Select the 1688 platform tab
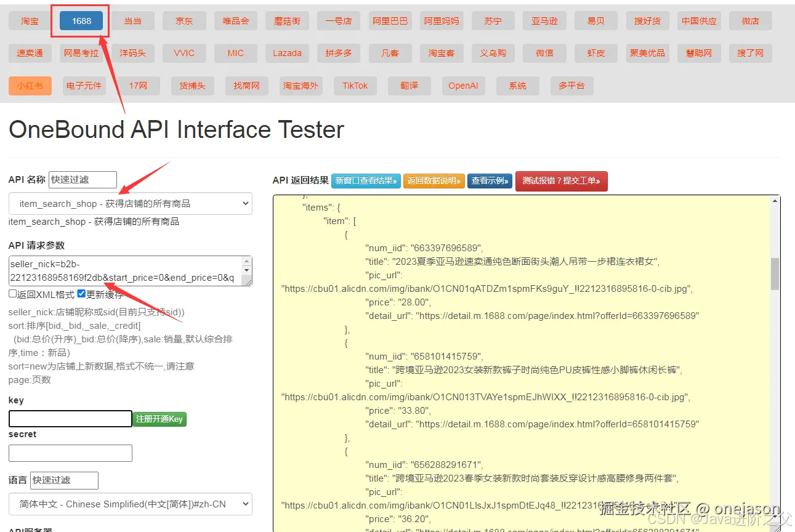This screenshot has height=532, width=795. click(x=81, y=21)
